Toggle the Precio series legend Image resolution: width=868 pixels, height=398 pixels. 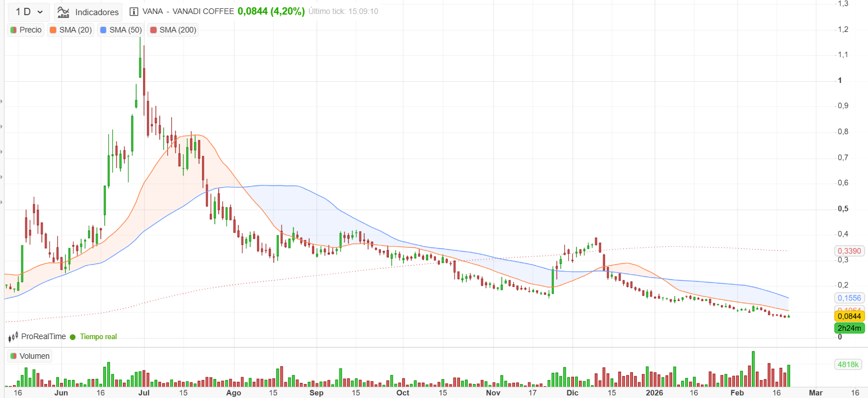click(x=26, y=30)
